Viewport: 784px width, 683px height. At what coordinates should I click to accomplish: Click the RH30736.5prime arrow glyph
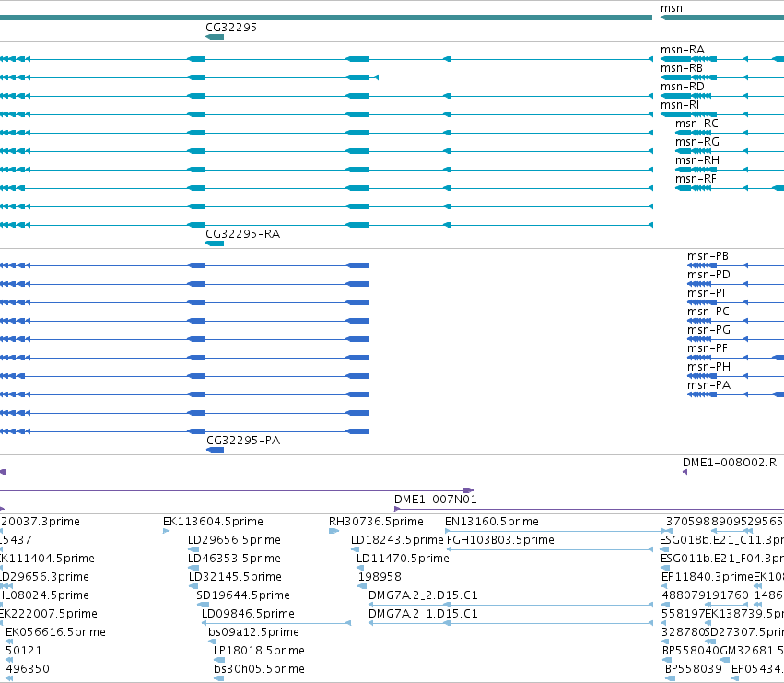[334, 532]
